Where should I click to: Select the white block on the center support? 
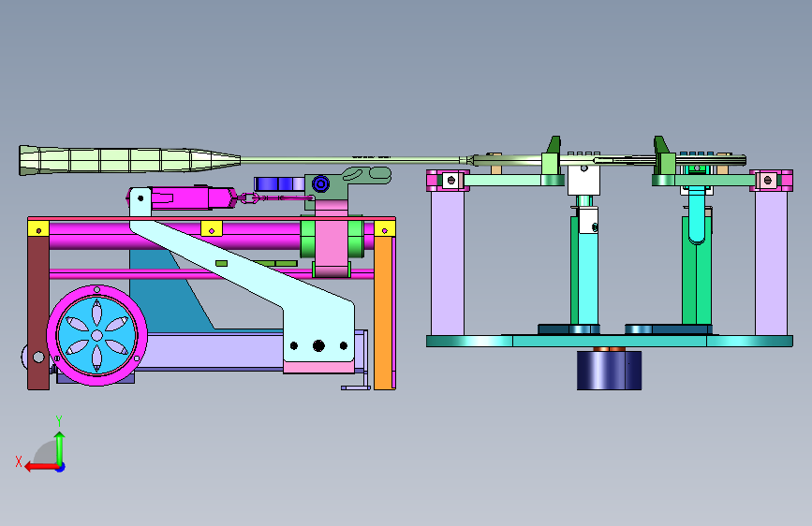[x=584, y=180]
